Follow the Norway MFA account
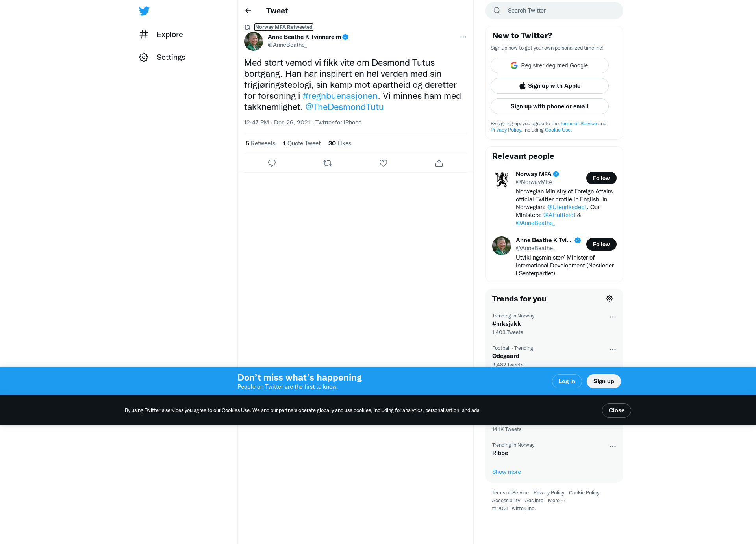This screenshot has width=756, height=544. [x=601, y=178]
